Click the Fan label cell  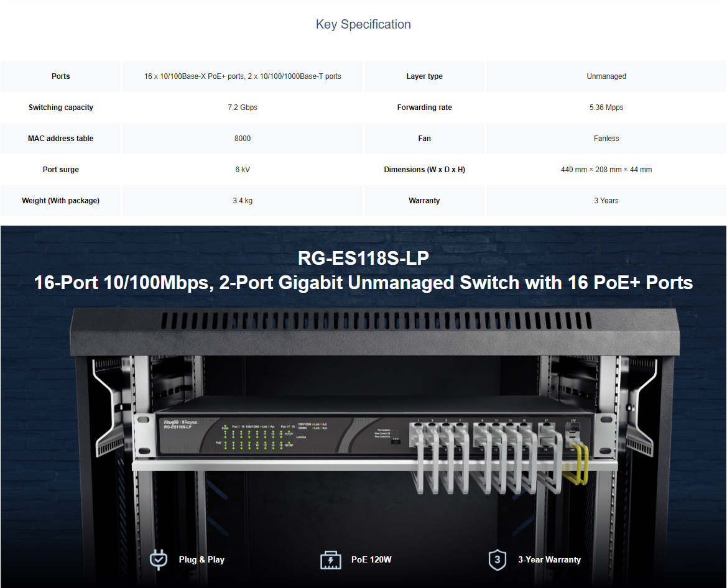(424, 139)
